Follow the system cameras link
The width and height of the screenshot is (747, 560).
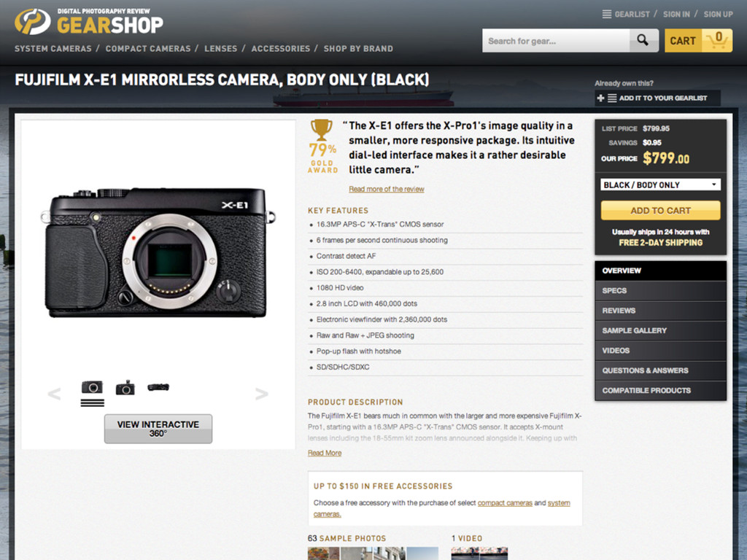[559, 503]
